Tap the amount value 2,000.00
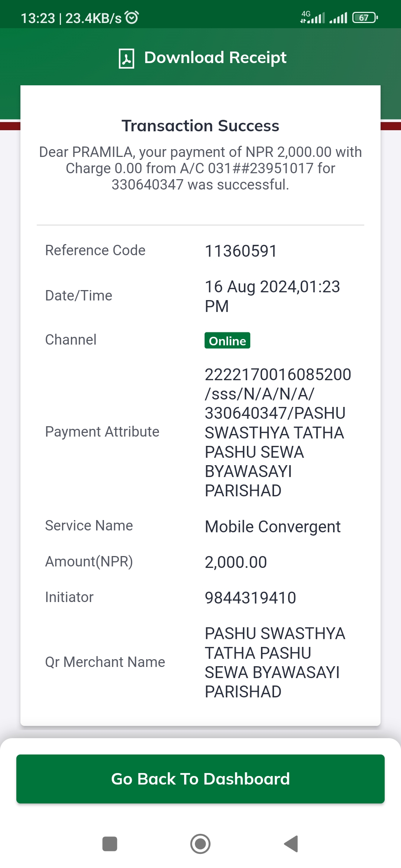The width and height of the screenshot is (401, 868). (x=236, y=562)
